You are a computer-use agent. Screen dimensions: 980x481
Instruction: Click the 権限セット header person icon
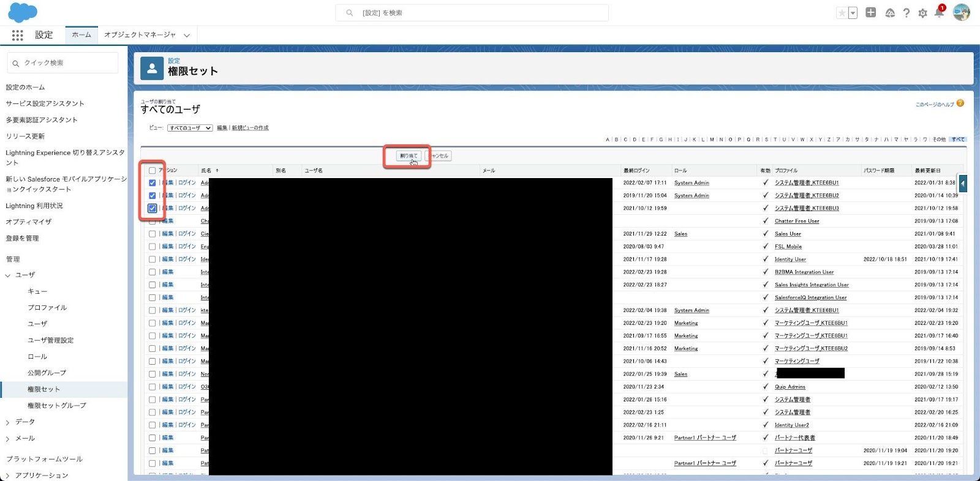[x=152, y=69]
